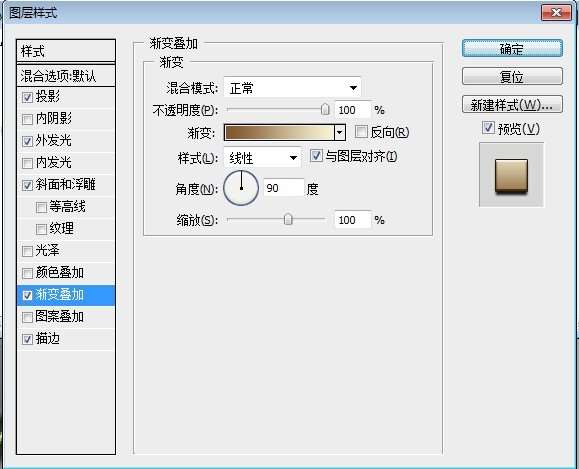Toggle the 外发光 outer glow checkbox
The height and width of the screenshot is (469, 579).
pos(27,141)
